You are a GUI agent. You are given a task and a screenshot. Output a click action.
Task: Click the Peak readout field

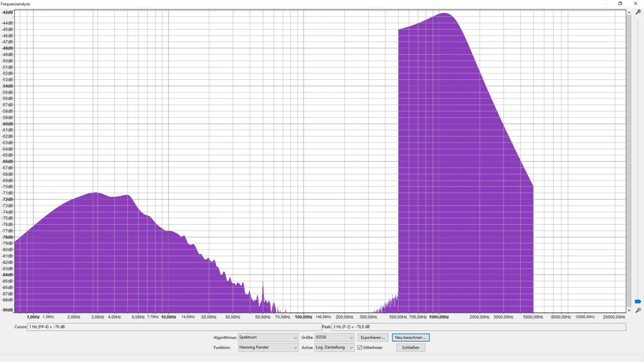[478, 327]
